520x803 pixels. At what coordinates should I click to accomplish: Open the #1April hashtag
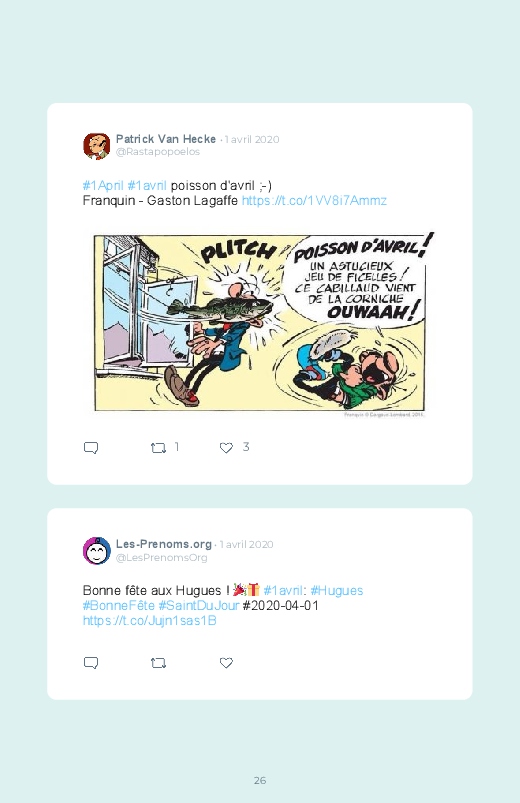tap(103, 185)
